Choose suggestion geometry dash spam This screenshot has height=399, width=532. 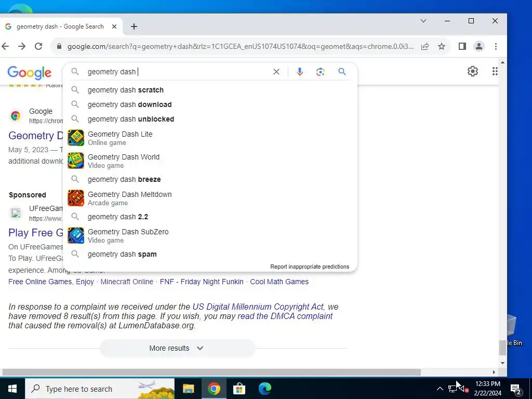pos(210,254)
